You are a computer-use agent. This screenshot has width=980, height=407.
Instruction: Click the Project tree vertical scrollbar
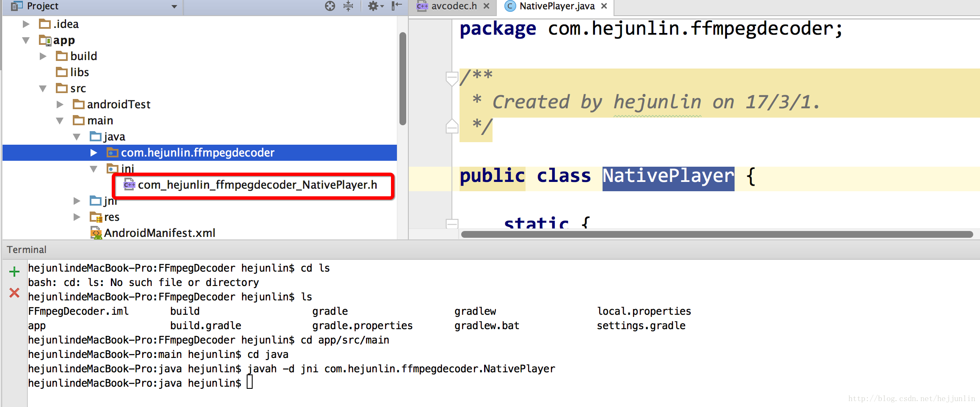[x=403, y=79]
